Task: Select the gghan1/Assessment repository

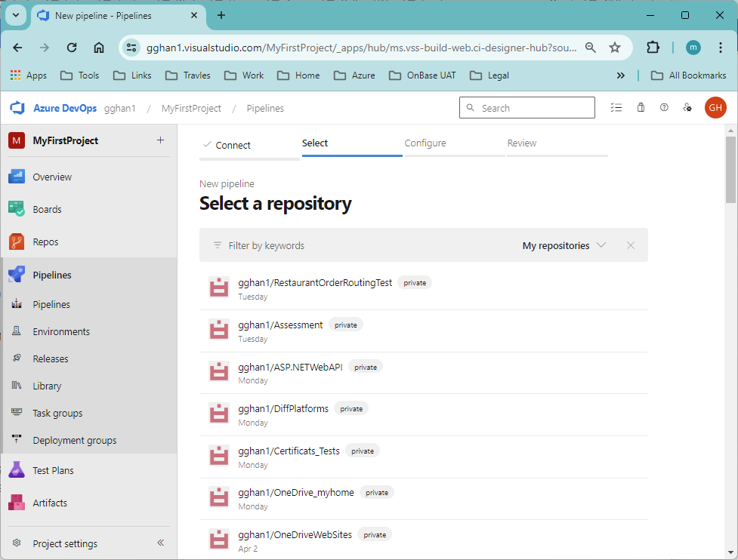Action: [x=279, y=325]
